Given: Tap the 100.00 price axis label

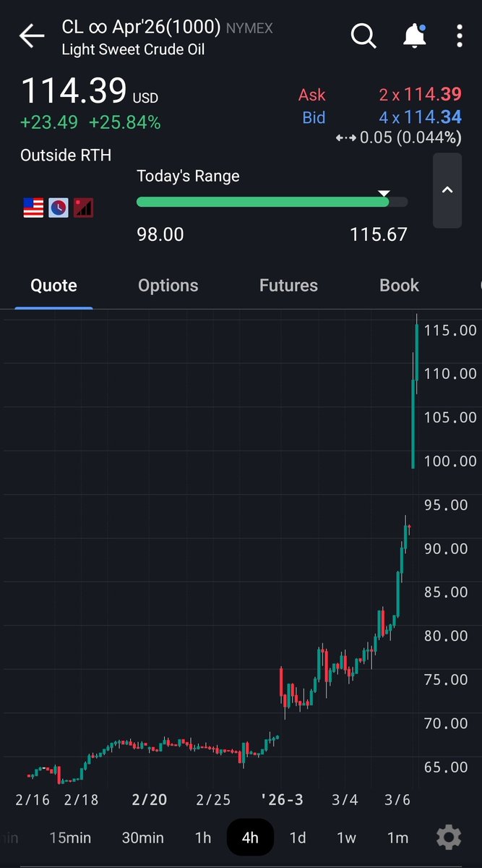Looking at the screenshot, I should [x=450, y=461].
